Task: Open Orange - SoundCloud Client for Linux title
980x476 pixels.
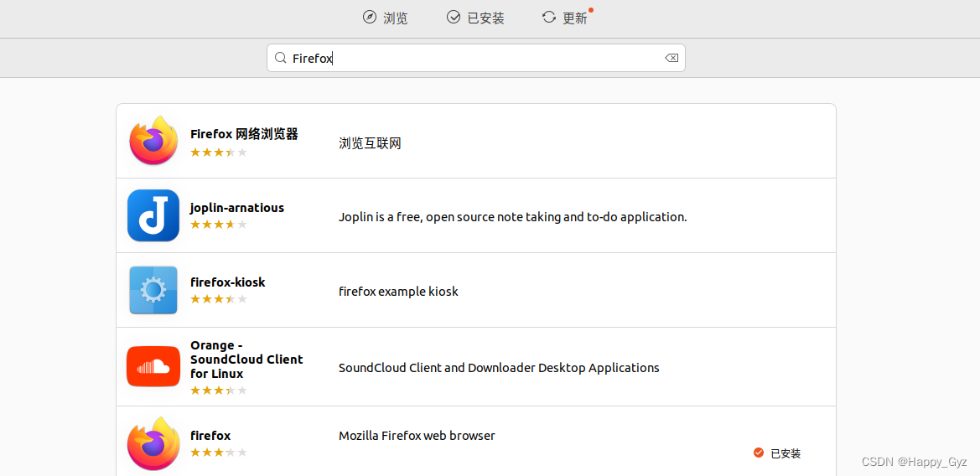Action: [x=246, y=360]
